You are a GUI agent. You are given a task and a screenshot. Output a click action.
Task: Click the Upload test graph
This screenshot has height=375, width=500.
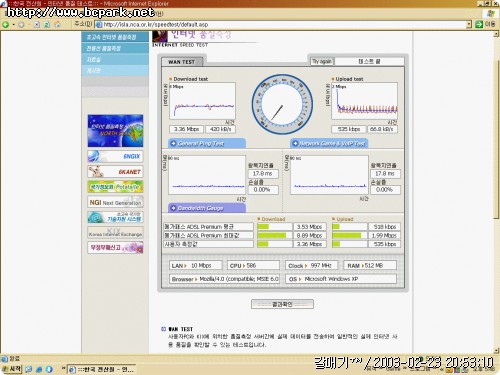click(x=364, y=101)
